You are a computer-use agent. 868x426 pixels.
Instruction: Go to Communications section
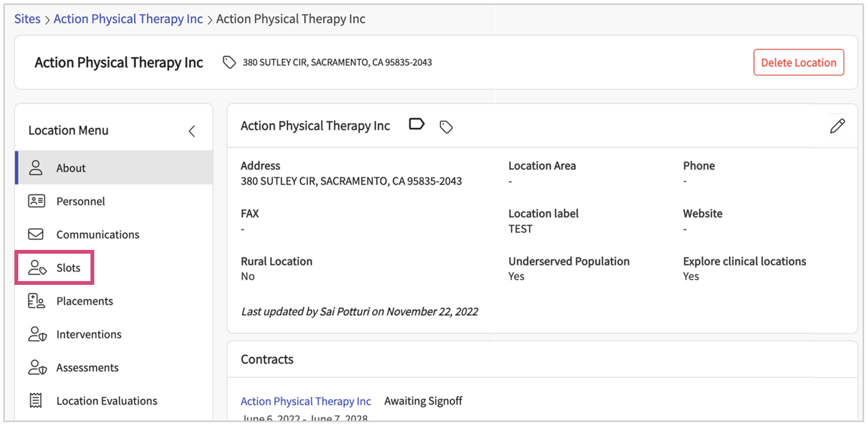98,235
